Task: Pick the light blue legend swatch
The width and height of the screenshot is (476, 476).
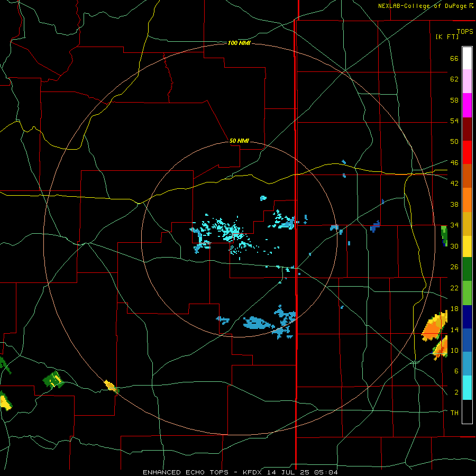Action: tap(467, 364)
